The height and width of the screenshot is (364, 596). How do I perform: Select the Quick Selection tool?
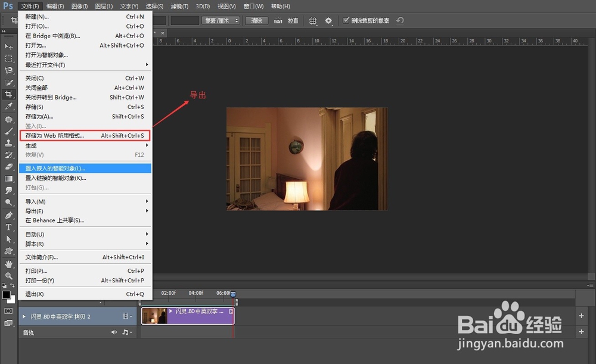point(8,82)
